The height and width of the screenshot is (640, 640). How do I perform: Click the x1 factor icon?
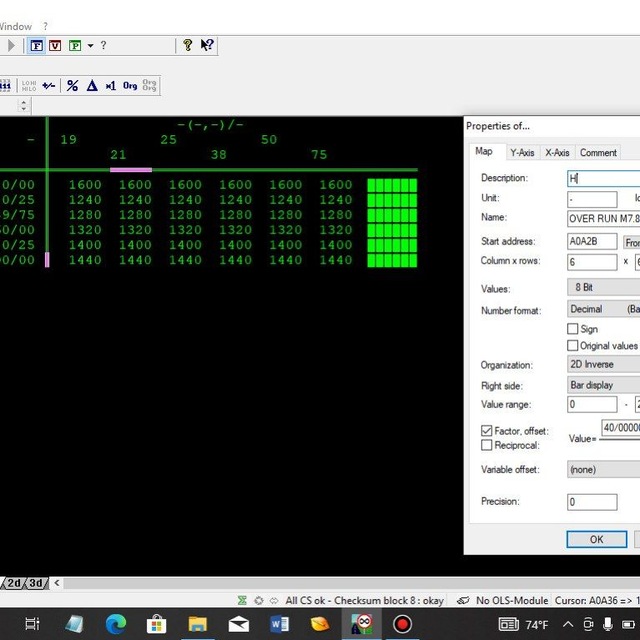pos(111,86)
